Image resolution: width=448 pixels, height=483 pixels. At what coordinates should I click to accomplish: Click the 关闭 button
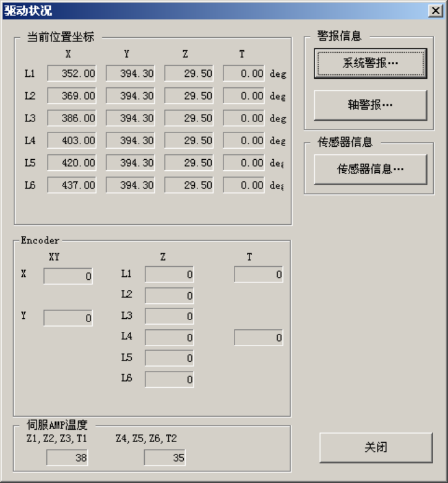pos(376,447)
